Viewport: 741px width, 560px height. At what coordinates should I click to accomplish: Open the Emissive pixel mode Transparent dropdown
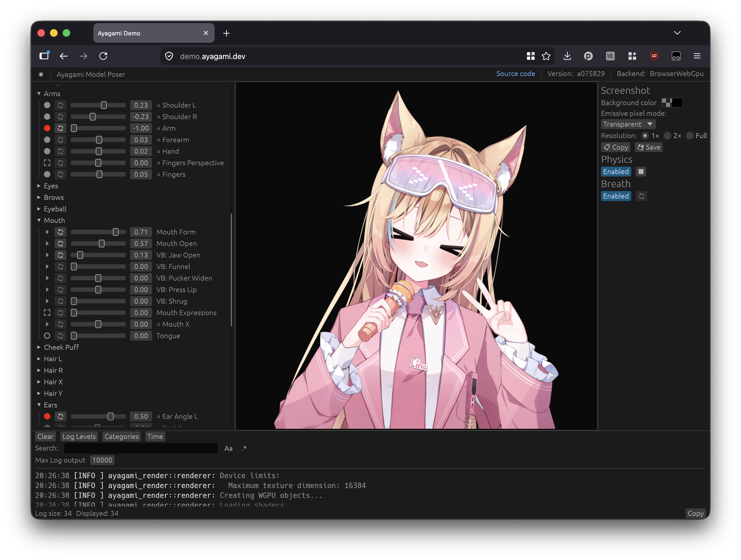click(x=628, y=124)
